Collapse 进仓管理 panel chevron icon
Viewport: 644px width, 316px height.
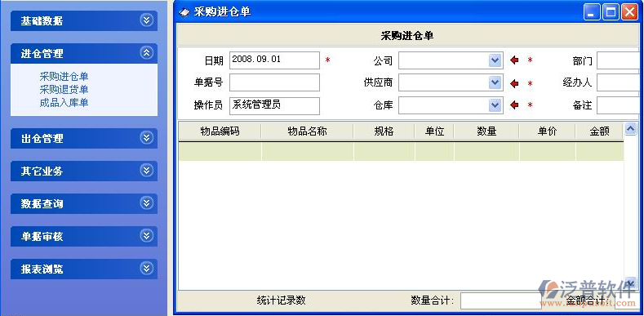tap(147, 52)
